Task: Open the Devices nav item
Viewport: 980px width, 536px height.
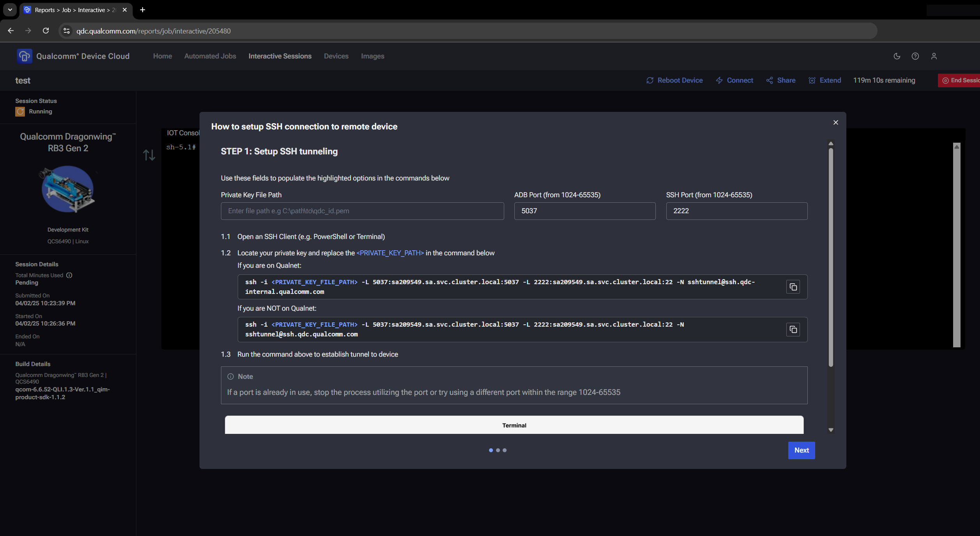Action: (x=336, y=56)
